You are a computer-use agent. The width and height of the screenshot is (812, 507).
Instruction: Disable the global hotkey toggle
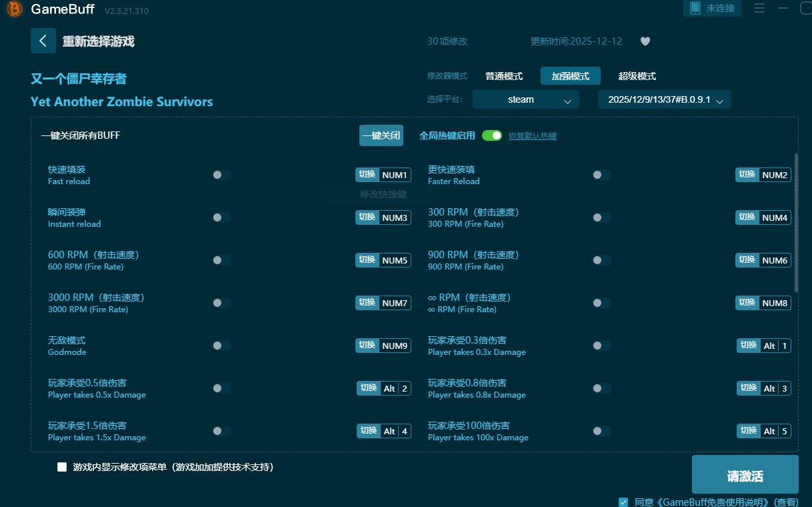492,135
